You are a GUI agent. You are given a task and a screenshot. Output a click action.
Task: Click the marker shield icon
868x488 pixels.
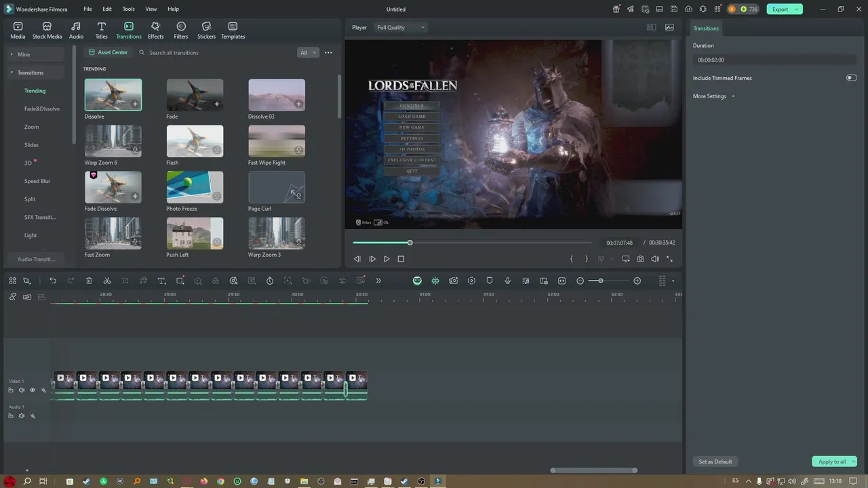(x=490, y=281)
